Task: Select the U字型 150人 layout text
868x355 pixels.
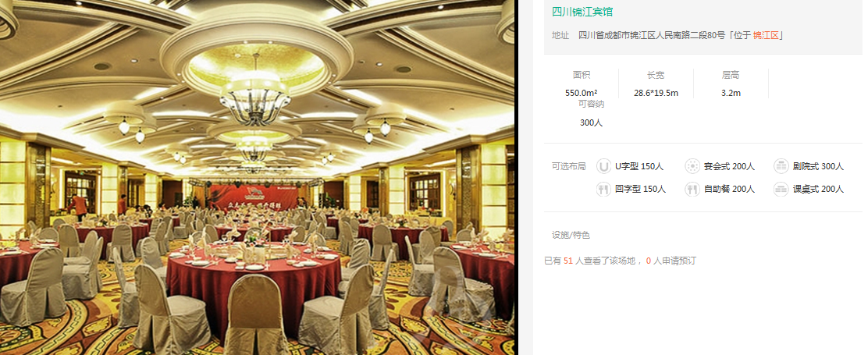Action: 639,166
